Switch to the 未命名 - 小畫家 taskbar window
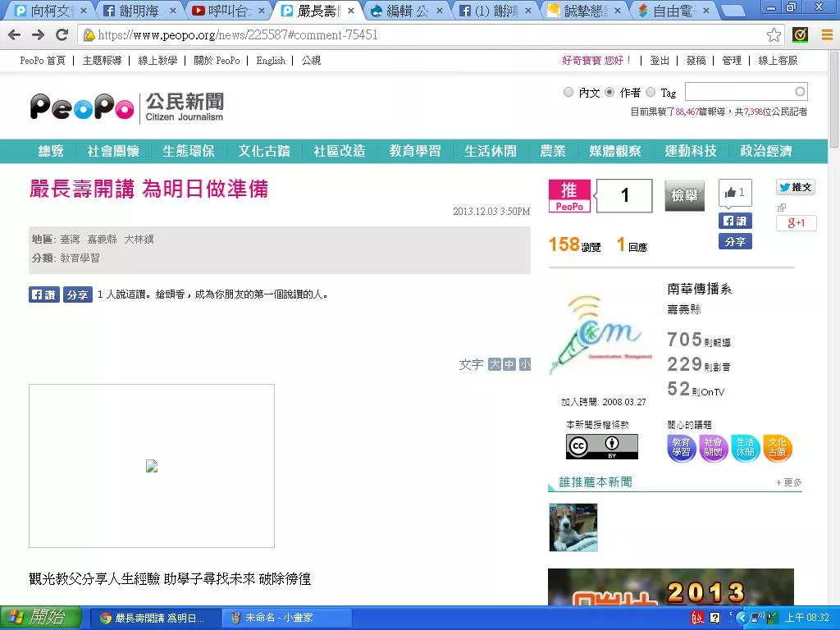Screen dimensions: 840x630 click(286, 619)
